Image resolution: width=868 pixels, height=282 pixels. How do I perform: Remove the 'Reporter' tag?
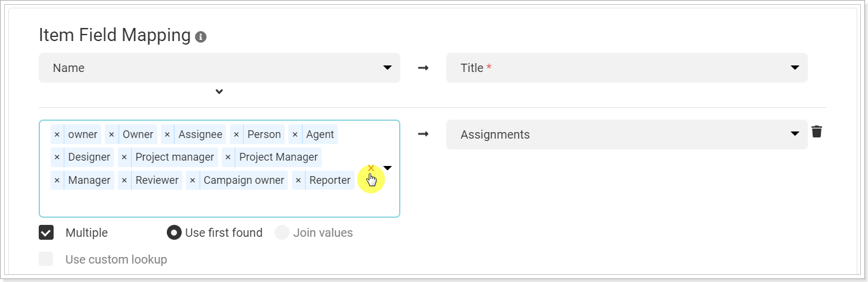[298, 180]
